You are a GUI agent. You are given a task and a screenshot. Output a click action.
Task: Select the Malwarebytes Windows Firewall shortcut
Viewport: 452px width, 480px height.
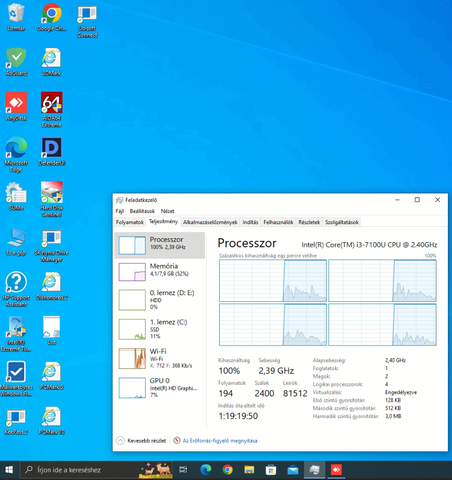coord(16,379)
